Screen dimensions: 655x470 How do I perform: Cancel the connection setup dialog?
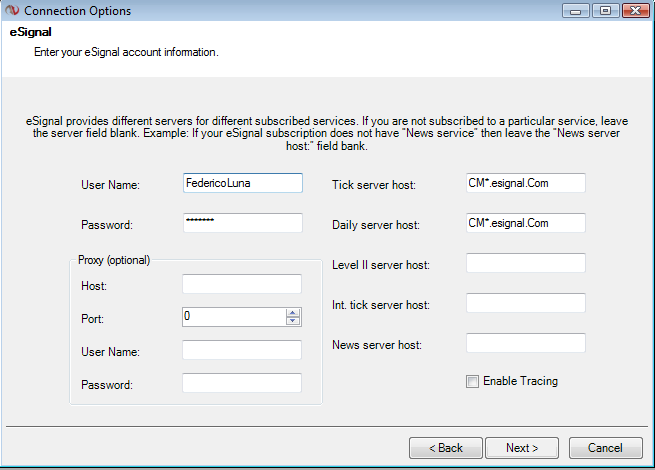tap(605, 447)
